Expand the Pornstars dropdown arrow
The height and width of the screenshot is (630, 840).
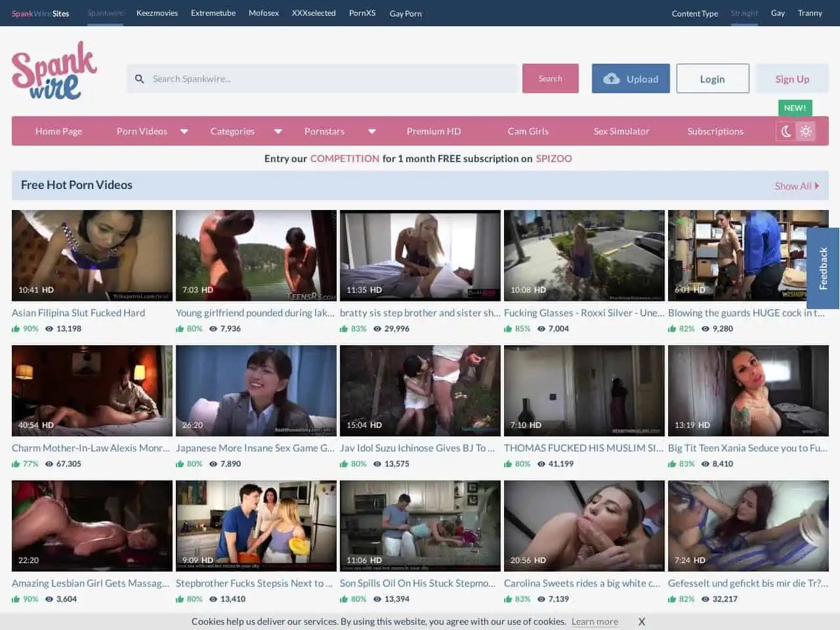coord(372,131)
